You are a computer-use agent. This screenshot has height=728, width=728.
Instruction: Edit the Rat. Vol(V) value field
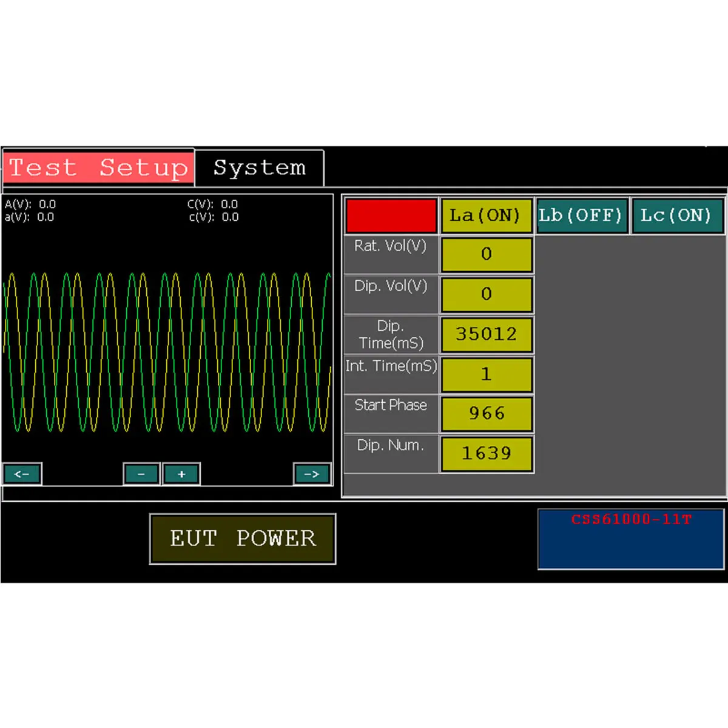coord(487,254)
